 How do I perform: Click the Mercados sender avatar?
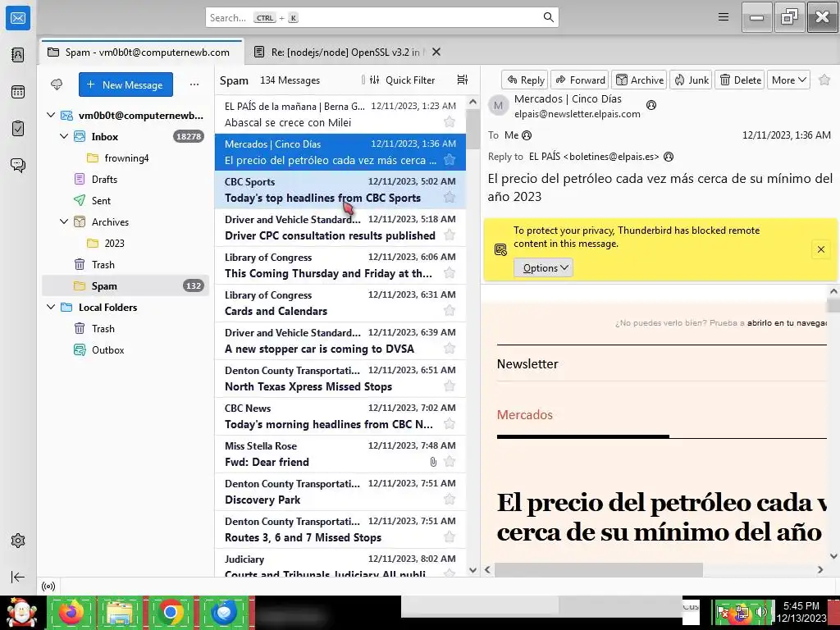pos(498,106)
